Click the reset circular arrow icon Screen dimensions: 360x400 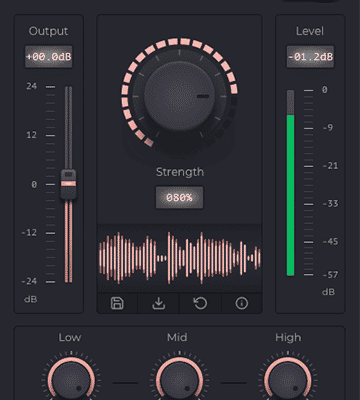coord(200,303)
